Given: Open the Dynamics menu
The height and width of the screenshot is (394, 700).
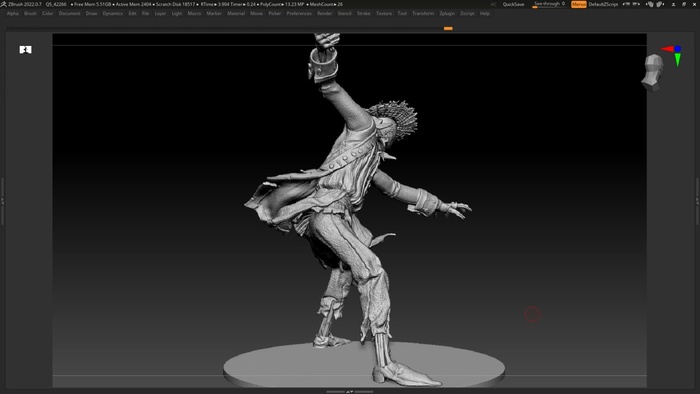Looking at the screenshot, I should tap(112, 13).
